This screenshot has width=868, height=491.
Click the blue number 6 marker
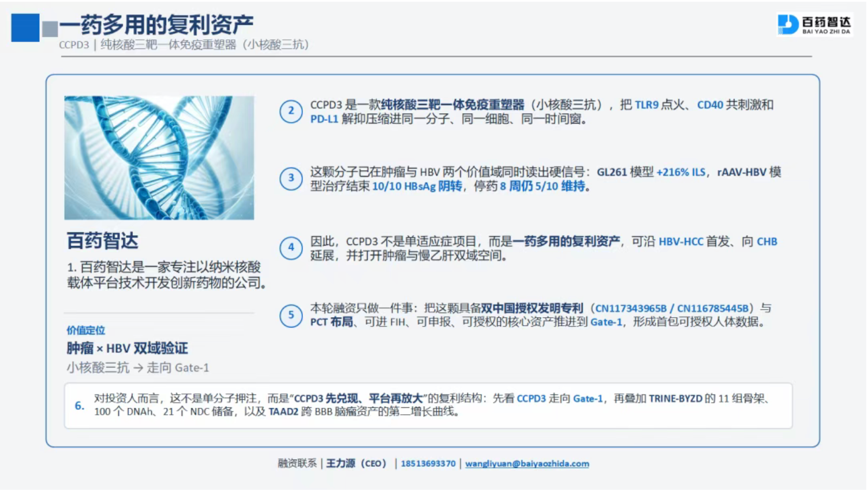click(x=80, y=406)
